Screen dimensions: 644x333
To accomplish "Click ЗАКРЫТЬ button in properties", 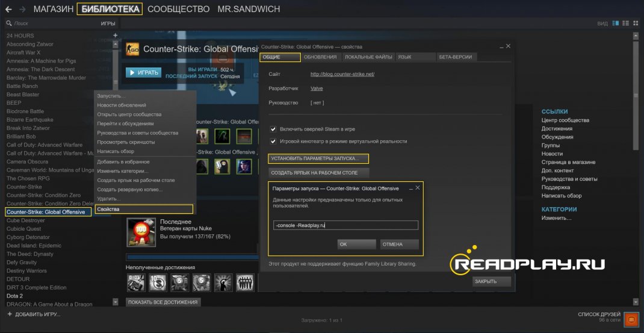I will tap(492, 282).
